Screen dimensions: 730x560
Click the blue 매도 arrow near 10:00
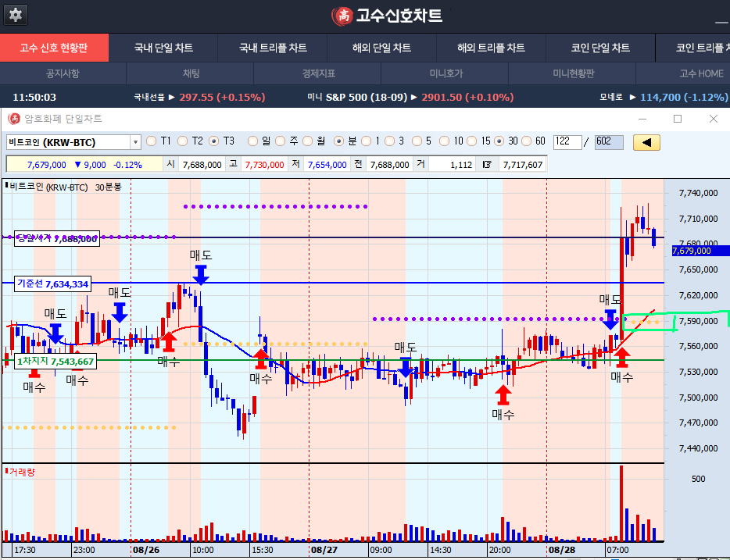201,274
